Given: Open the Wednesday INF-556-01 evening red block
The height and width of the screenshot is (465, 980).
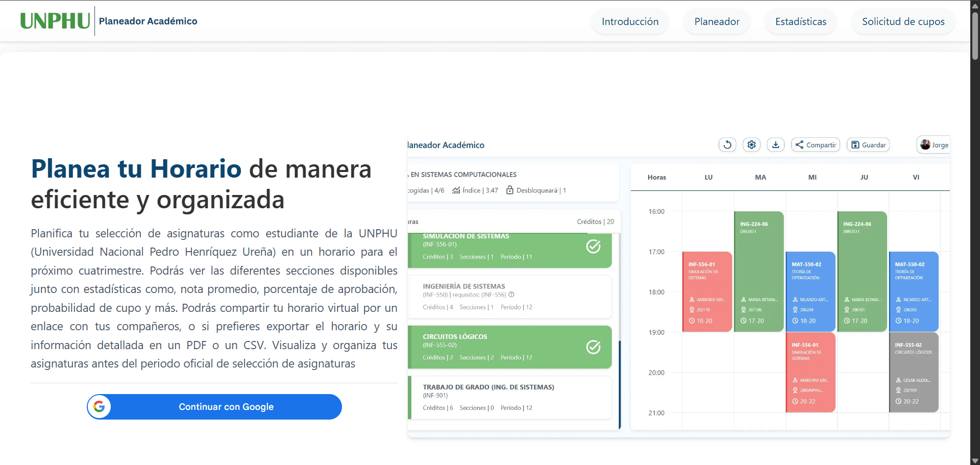Looking at the screenshot, I should coord(811,372).
